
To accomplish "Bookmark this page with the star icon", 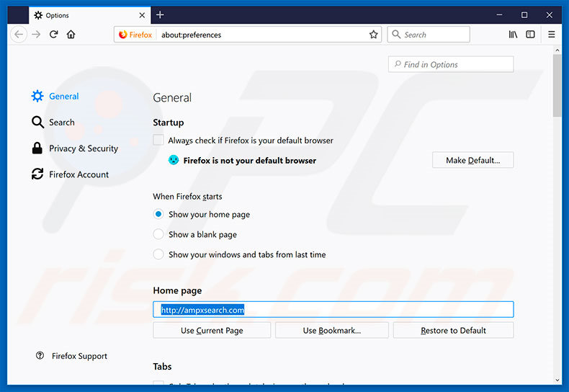I will point(373,35).
